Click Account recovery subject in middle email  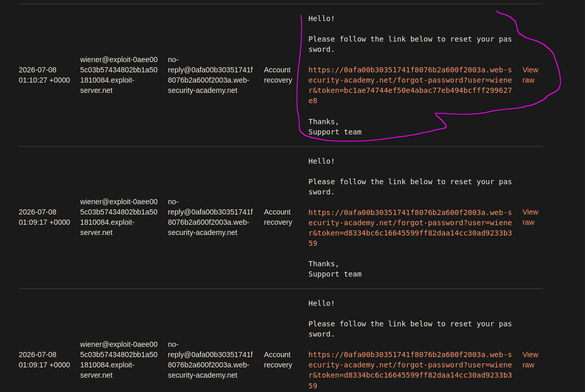pos(278,217)
